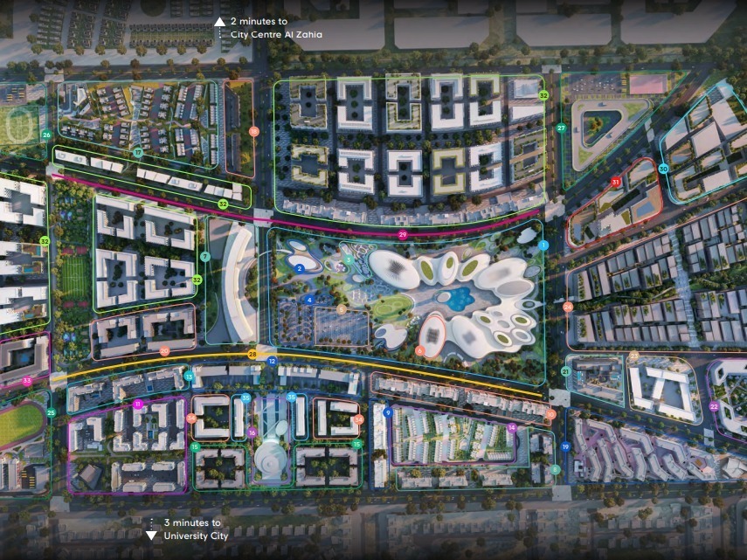This screenshot has height=560, width=747.
Task: Open the teal marker number 7
Action: (x=205, y=257)
